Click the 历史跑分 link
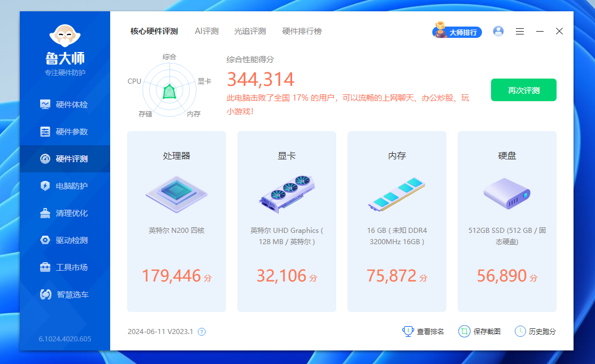Viewport: 595px width, 364px height. [536, 331]
